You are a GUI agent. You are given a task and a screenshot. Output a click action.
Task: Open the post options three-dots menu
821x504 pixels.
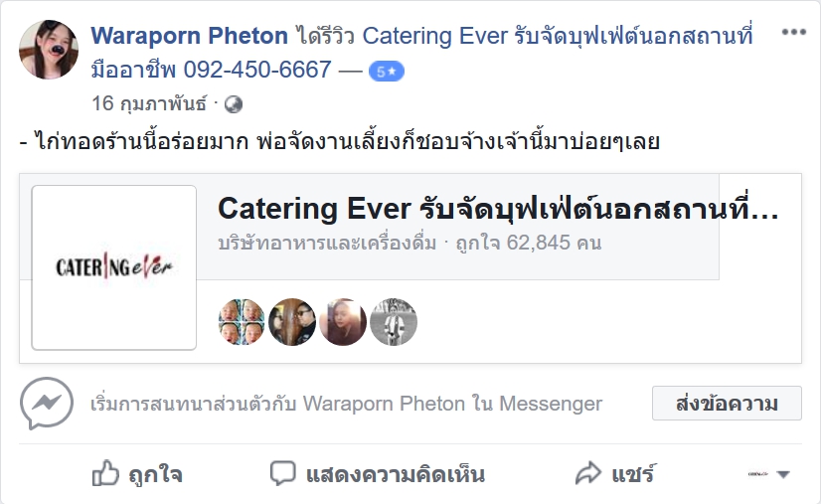tap(794, 32)
